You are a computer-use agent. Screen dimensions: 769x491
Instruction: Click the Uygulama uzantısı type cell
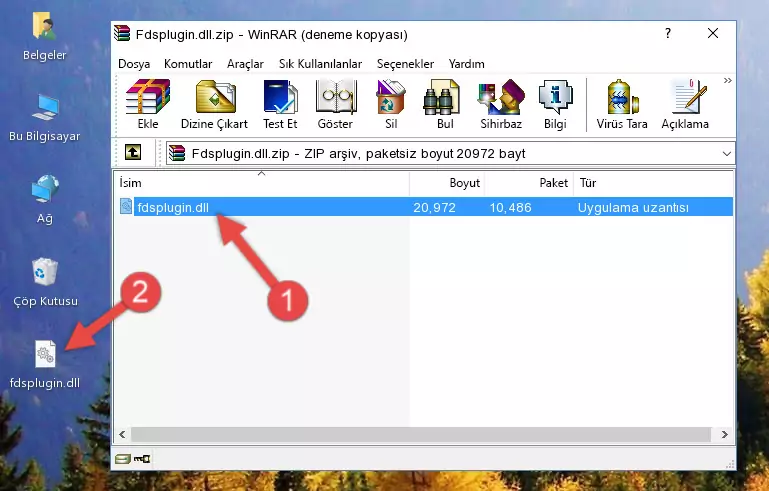pyautogui.click(x=633, y=207)
